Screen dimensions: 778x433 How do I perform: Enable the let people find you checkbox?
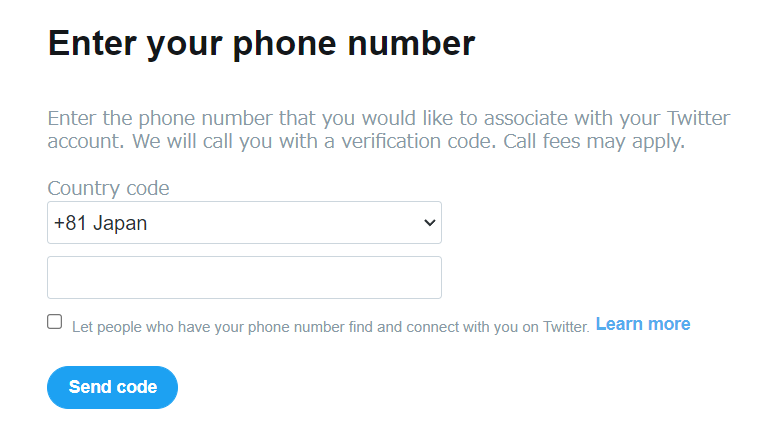point(55,322)
